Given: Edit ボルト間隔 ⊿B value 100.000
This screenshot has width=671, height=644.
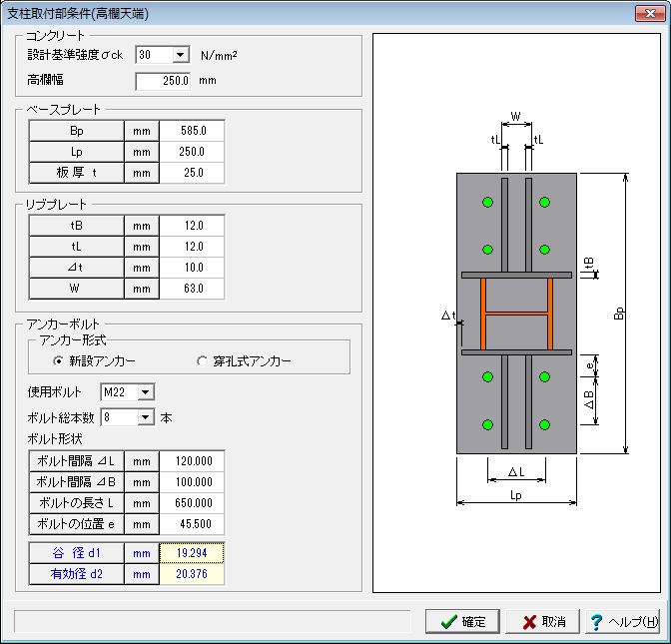Looking at the screenshot, I should 192,482.
